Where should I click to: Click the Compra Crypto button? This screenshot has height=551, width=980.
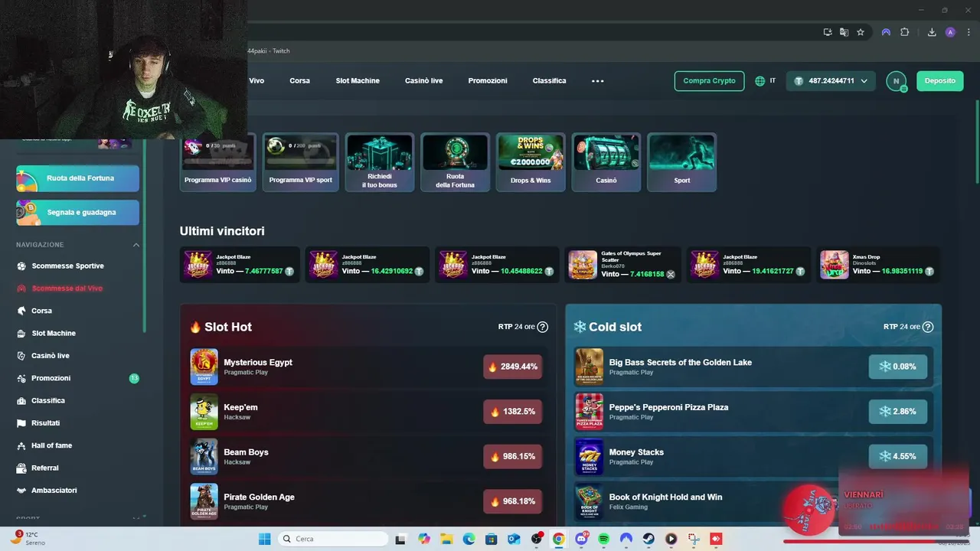click(709, 81)
